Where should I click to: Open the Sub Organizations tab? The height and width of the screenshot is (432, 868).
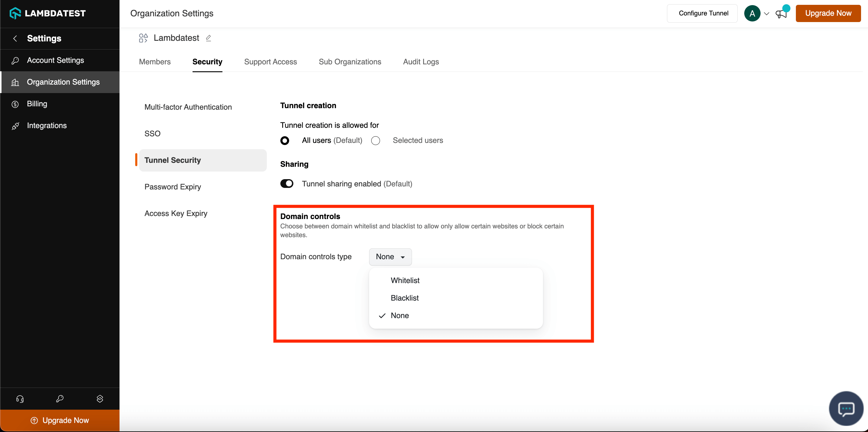350,62
